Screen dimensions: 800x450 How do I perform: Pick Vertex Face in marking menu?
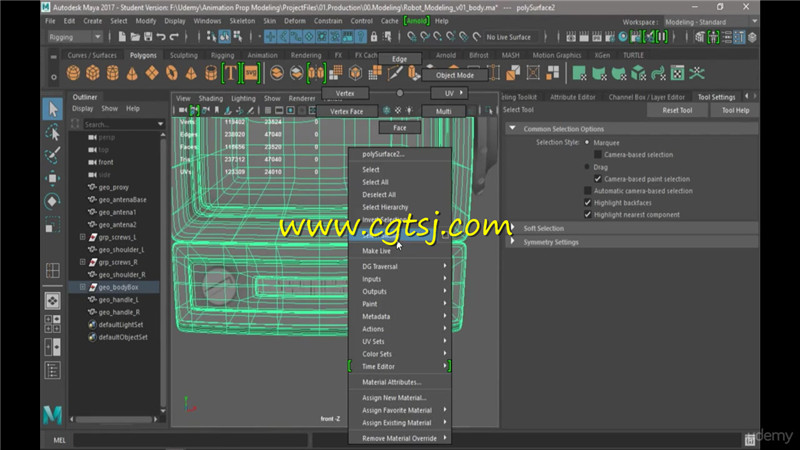pyautogui.click(x=346, y=111)
